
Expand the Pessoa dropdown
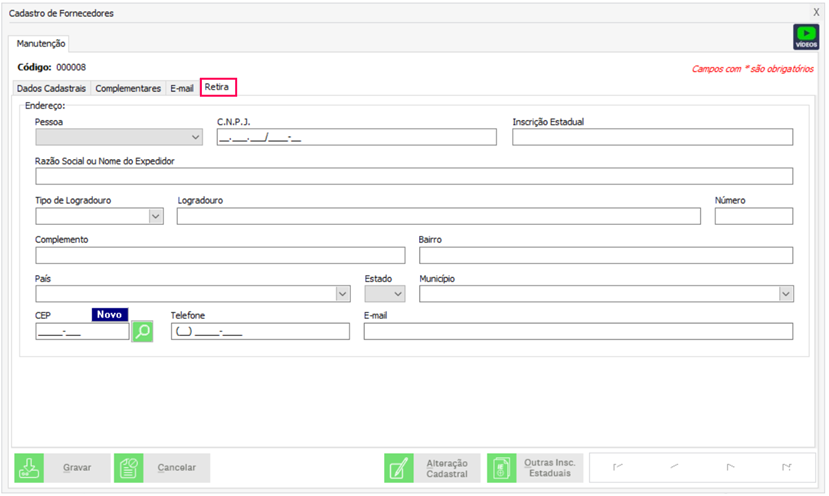click(194, 138)
